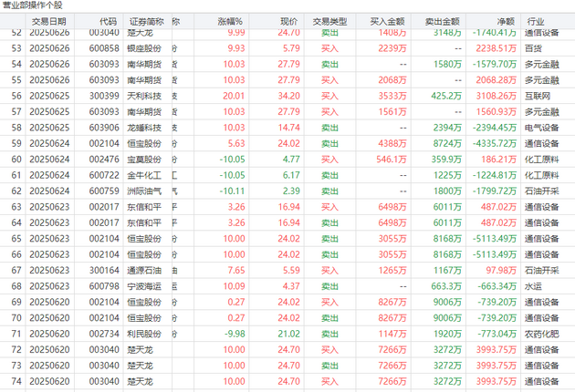The height and width of the screenshot is (392, 575).
Task: Select stock code 603906
Action: coord(104,128)
